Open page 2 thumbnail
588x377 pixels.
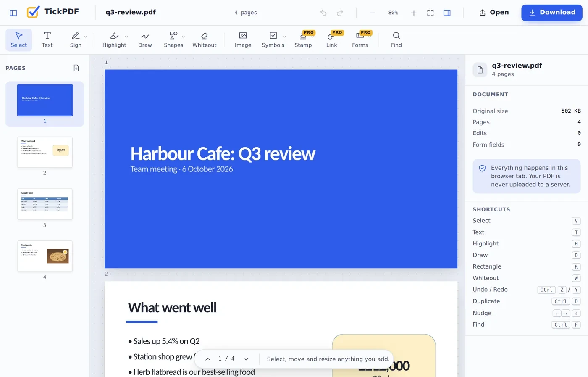pyautogui.click(x=45, y=152)
